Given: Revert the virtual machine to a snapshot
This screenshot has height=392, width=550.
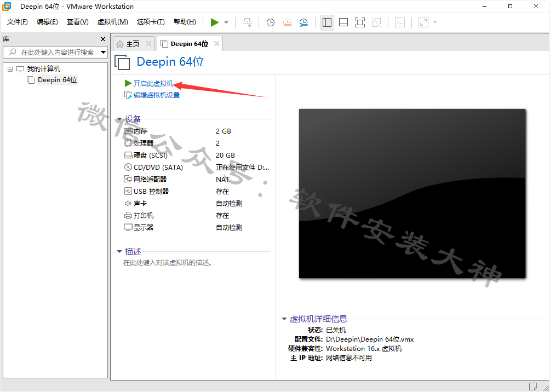Looking at the screenshot, I should (x=287, y=22).
